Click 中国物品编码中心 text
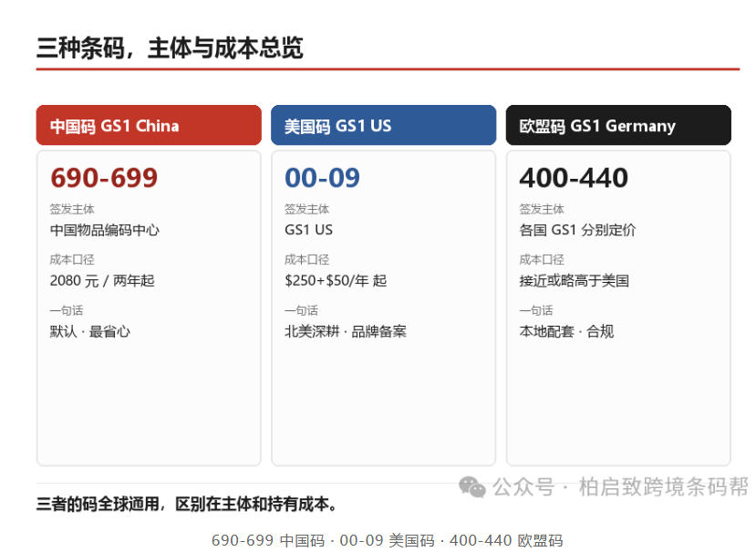The image size is (756, 552). click(105, 230)
